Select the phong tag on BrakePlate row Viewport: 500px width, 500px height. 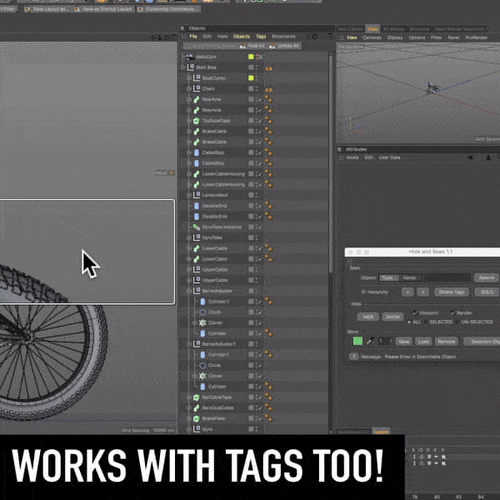(x=269, y=418)
